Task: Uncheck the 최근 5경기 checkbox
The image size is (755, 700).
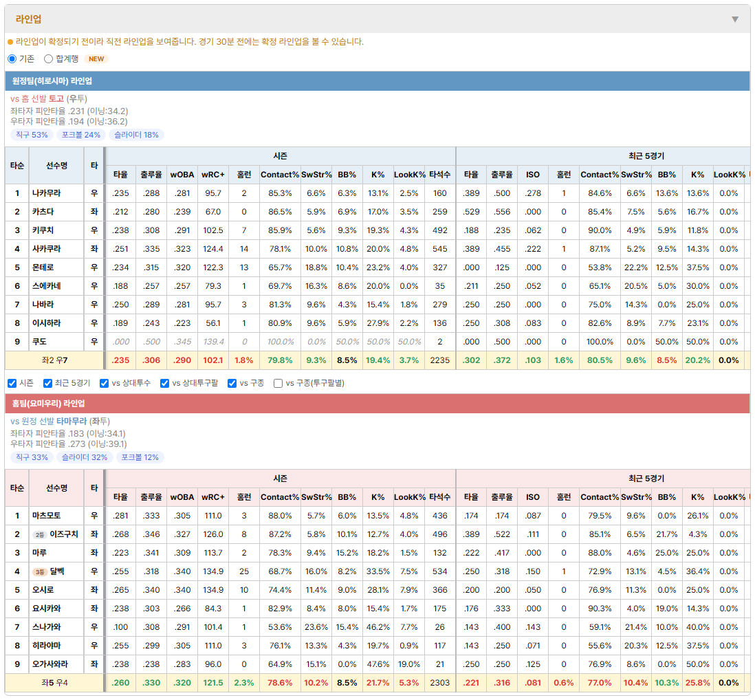Action: pyautogui.click(x=47, y=383)
